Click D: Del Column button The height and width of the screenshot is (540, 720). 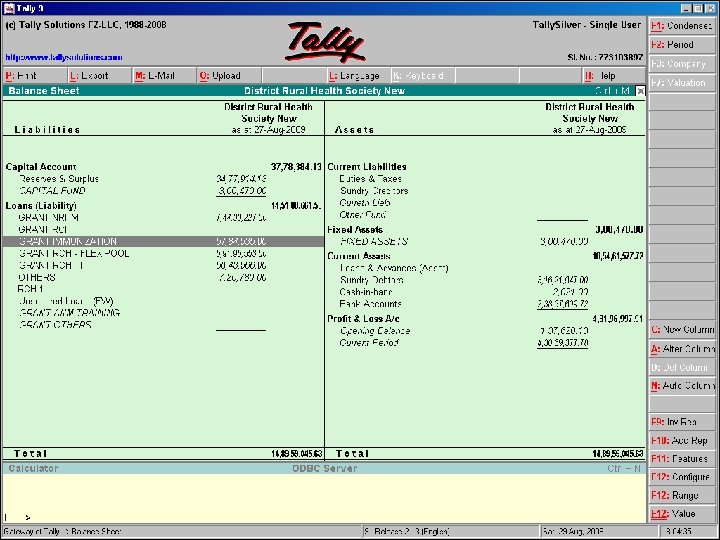682,367
